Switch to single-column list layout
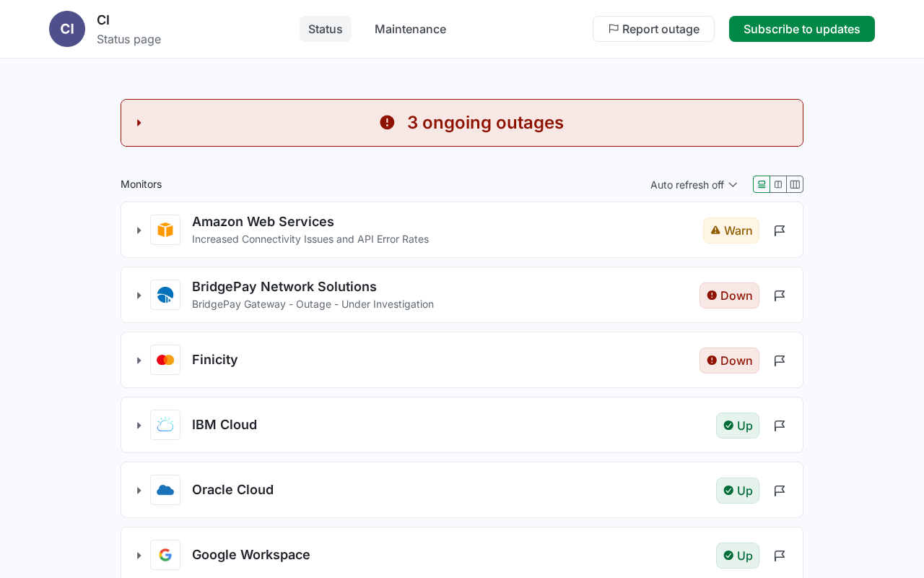The image size is (924, 578). [x=762, y=184]
